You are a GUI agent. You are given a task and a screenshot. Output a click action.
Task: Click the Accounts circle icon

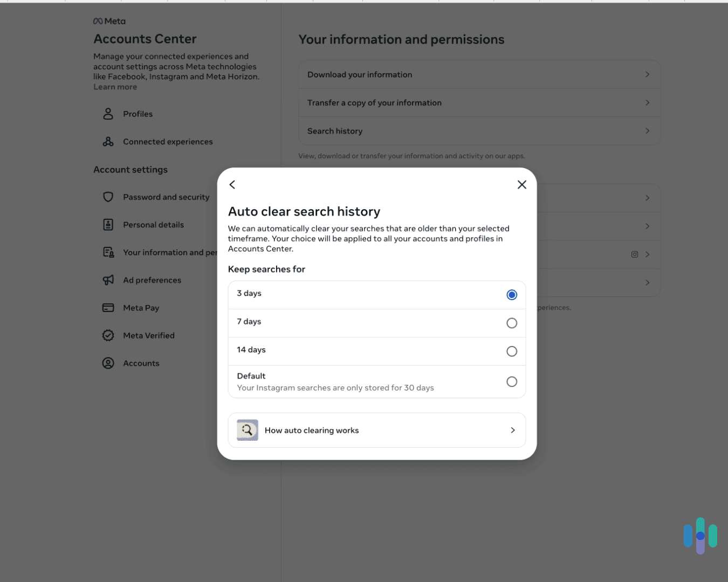[108, 363]
